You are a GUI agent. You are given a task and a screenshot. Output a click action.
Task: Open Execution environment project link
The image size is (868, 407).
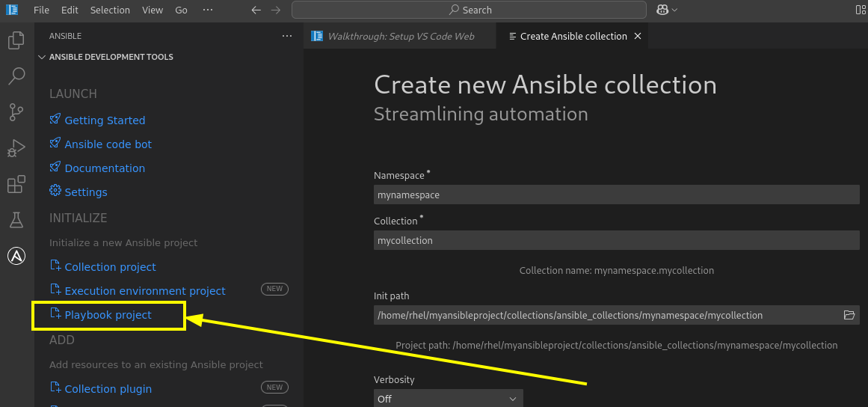click(145, 291)
